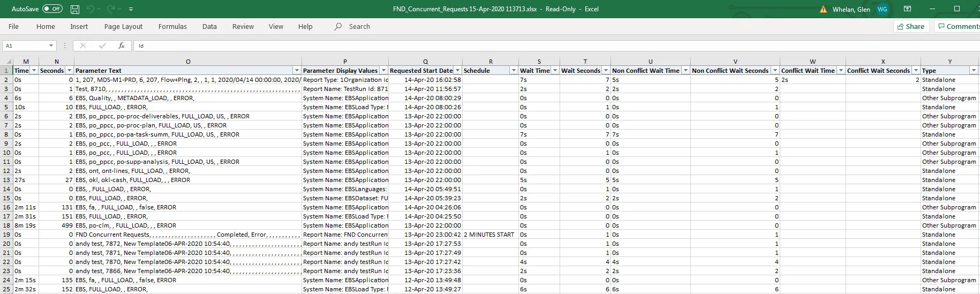Viewport: 980px width, 294px height.
Task: Expand the Name Box dropdown arrow
Action: coord(51,46)
